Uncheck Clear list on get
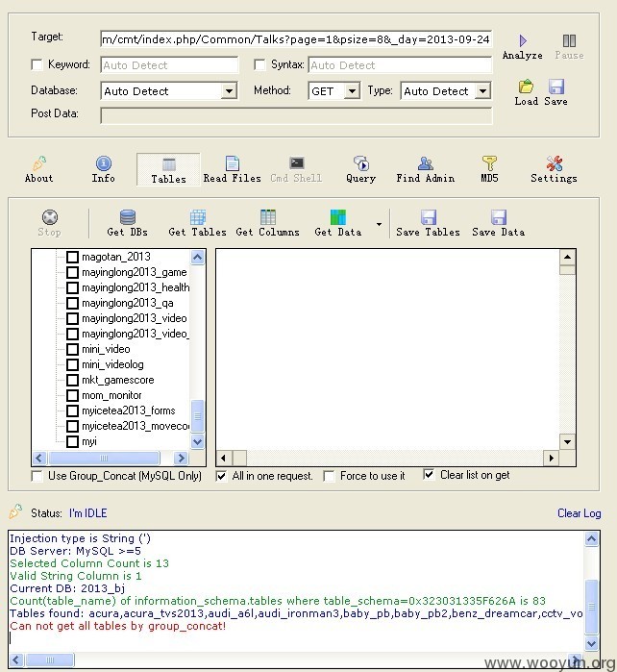 [x=429, y=474]
